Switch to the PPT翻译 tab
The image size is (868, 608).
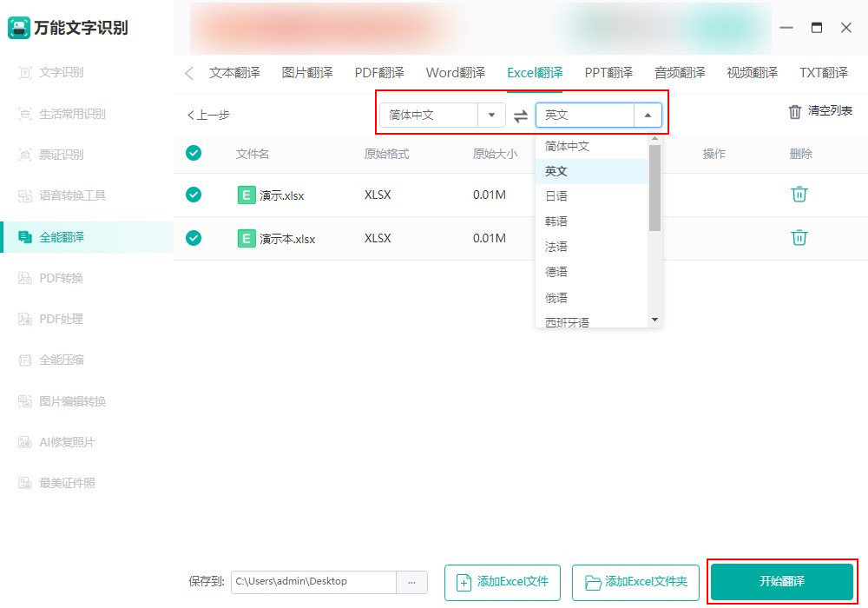click(608, 73)
